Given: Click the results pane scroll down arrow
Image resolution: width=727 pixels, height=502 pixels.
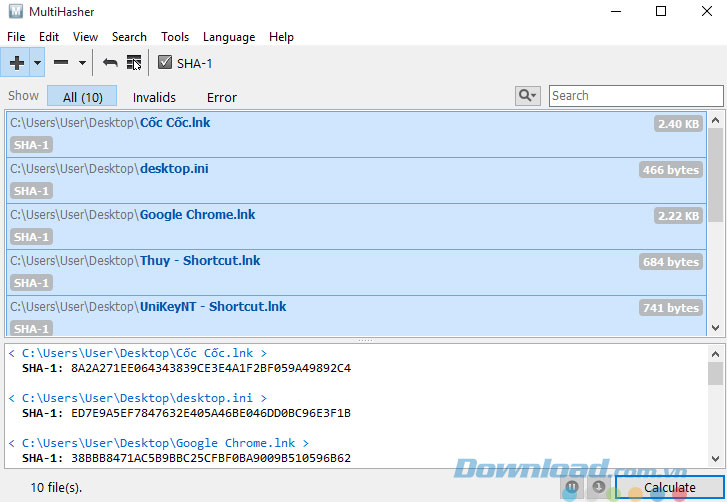Looking at the screenshot, I should pos(715,459).
